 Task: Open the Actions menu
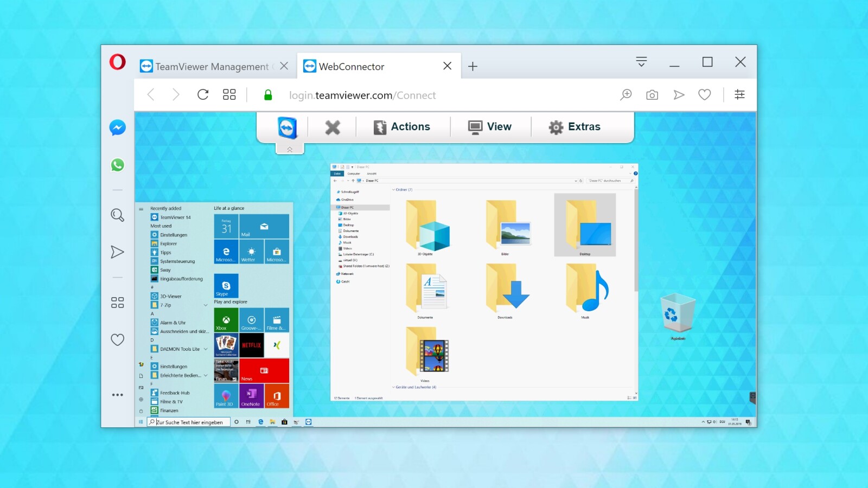402,127
